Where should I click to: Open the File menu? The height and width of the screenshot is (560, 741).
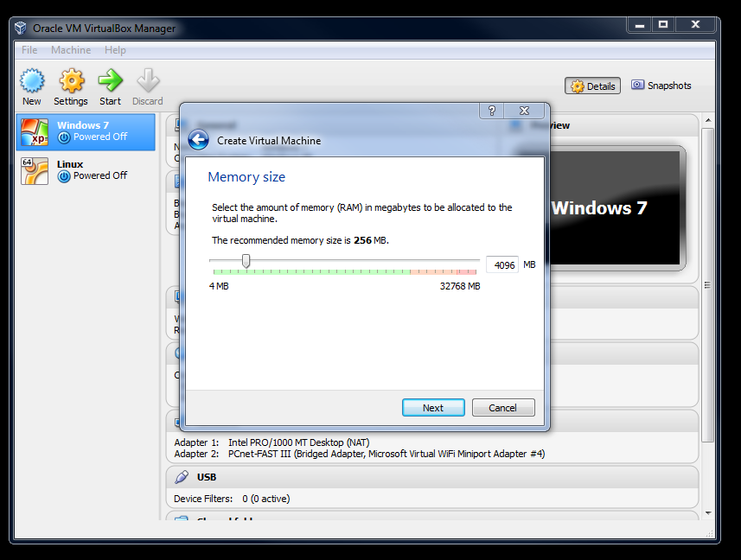tap(29, 50)
